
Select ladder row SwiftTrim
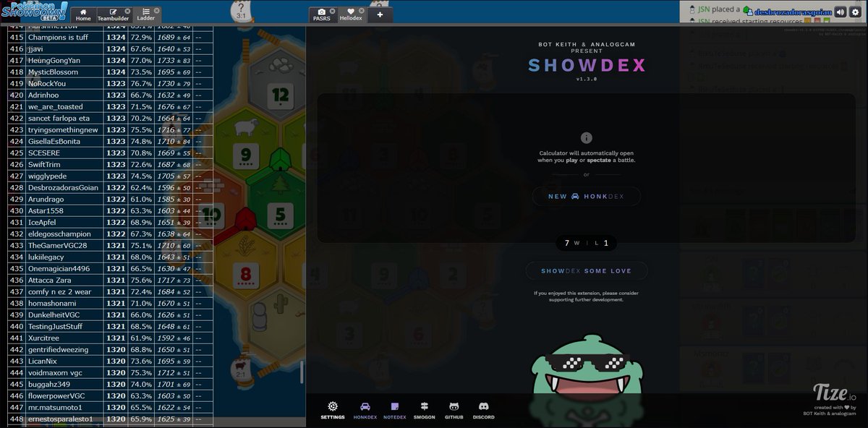(111, 164)
